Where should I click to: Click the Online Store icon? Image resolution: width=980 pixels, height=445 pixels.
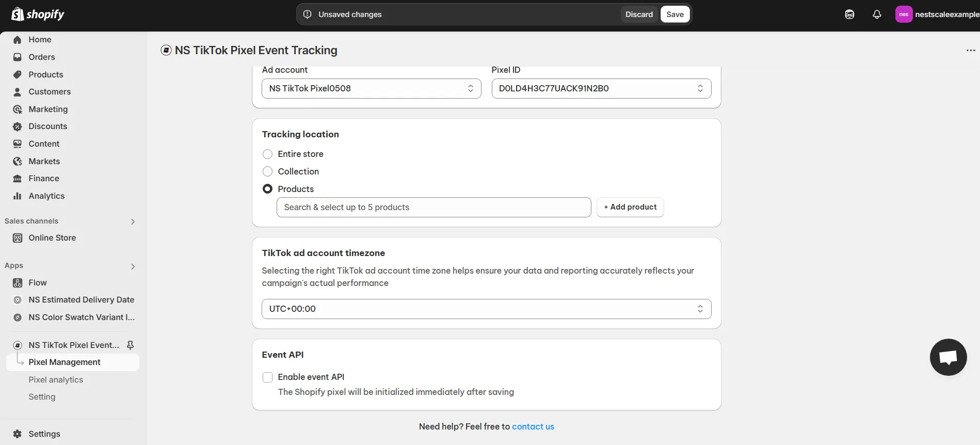coord(18,238)
